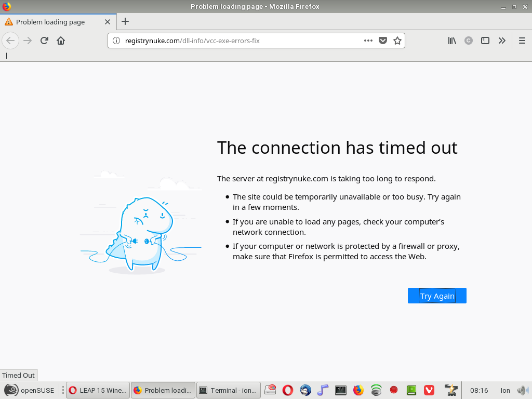Image resolution: width=532 pixels, height=399 pixels.
Task: Go forward one page
Action: (x=28, y=41)
